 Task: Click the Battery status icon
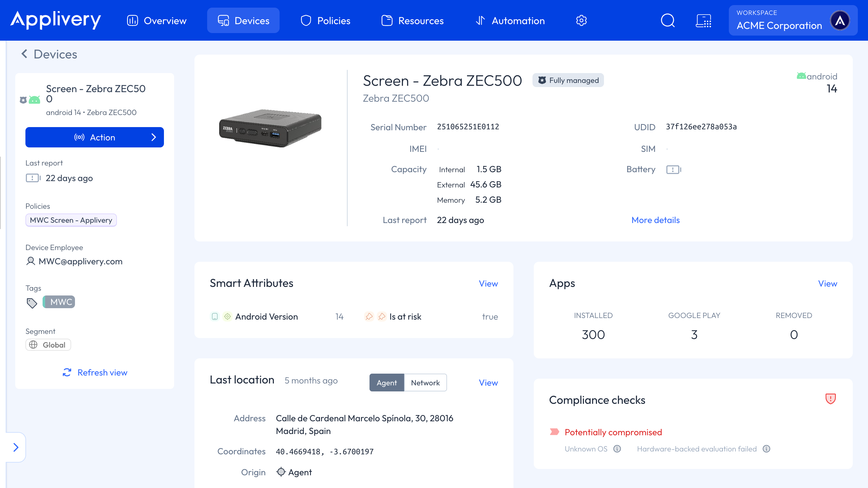(674, 170)
